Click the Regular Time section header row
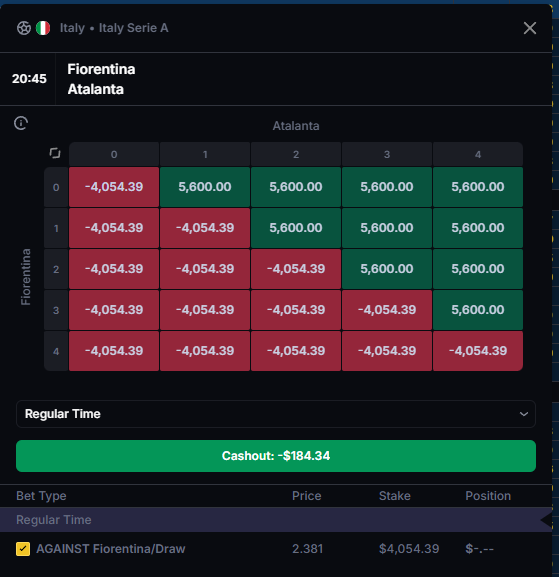The width and height of the screenshot is (559, 577). (x=276, y=520)
